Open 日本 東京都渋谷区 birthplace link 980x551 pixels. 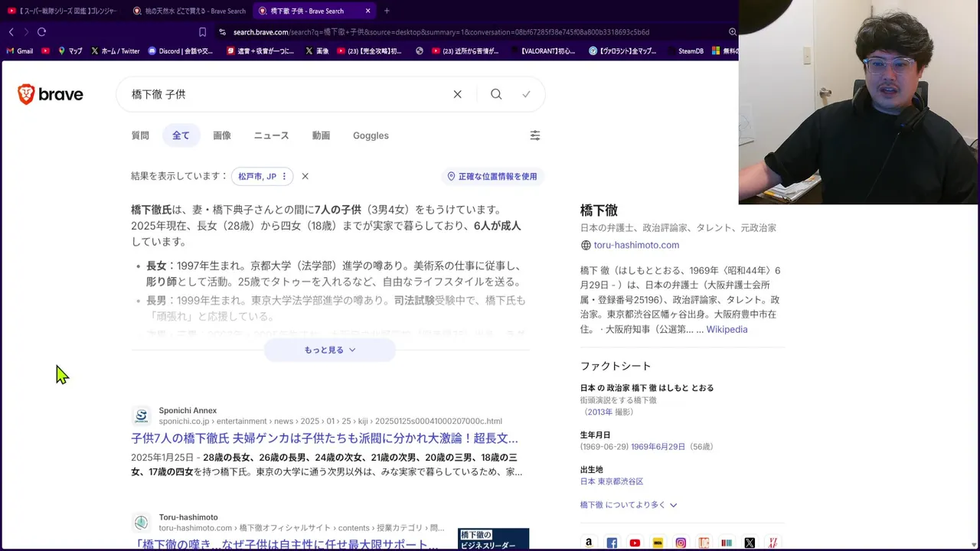tap(612, 481)
